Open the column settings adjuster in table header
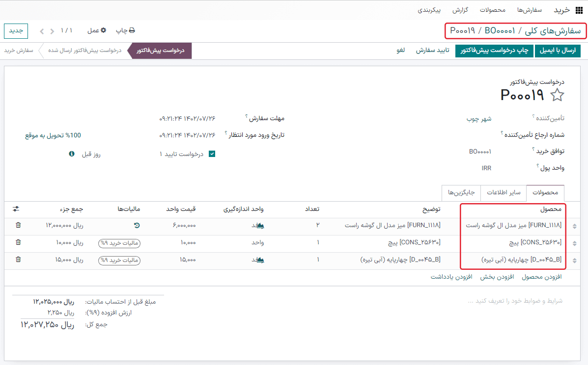Viewport: 588px width, 365px height. 16,209
